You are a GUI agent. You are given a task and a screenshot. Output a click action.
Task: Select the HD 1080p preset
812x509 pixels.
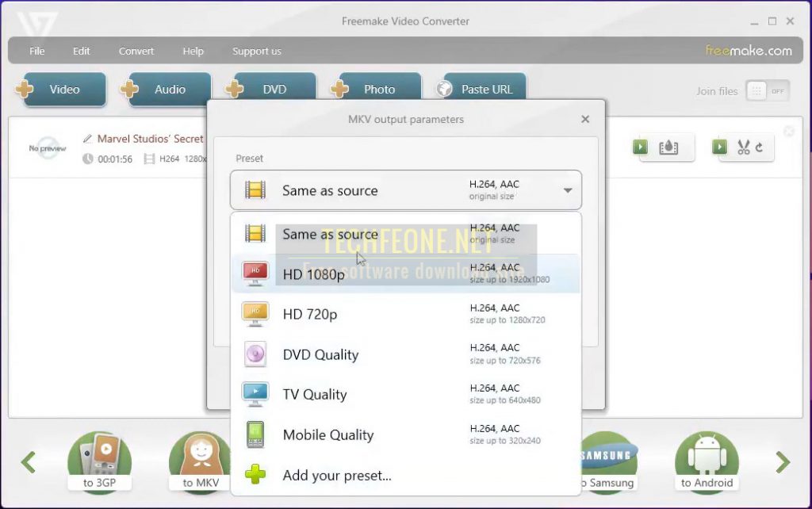click(x=406, y=274)
